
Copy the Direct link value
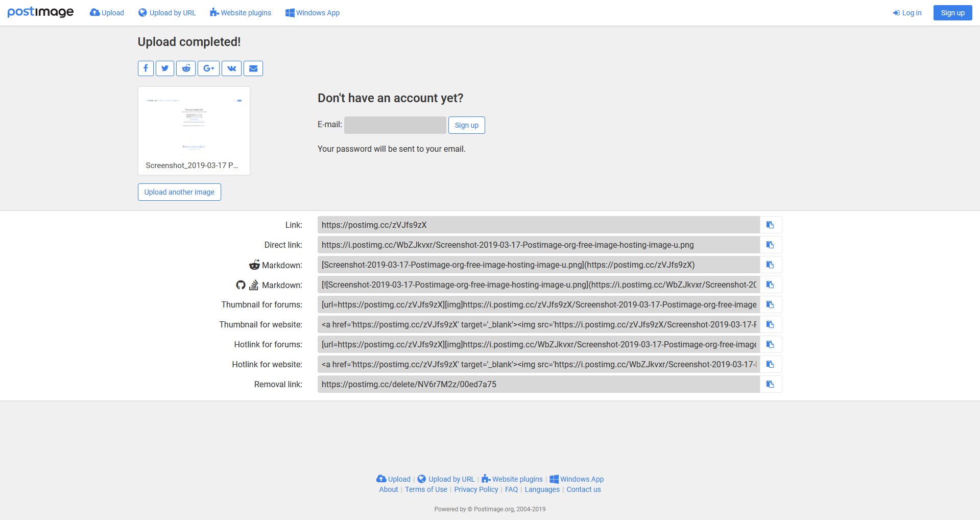point(771,245)
